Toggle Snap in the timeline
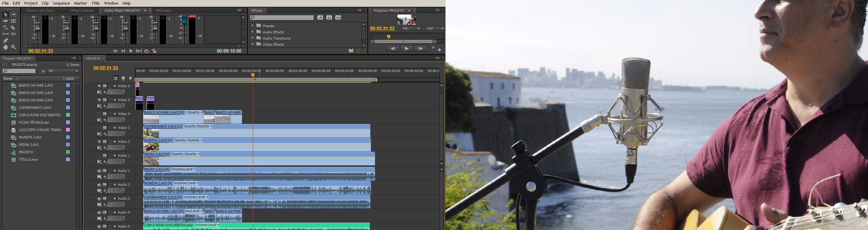Screen dimensions: 868x230 click(x=116, y=79)
